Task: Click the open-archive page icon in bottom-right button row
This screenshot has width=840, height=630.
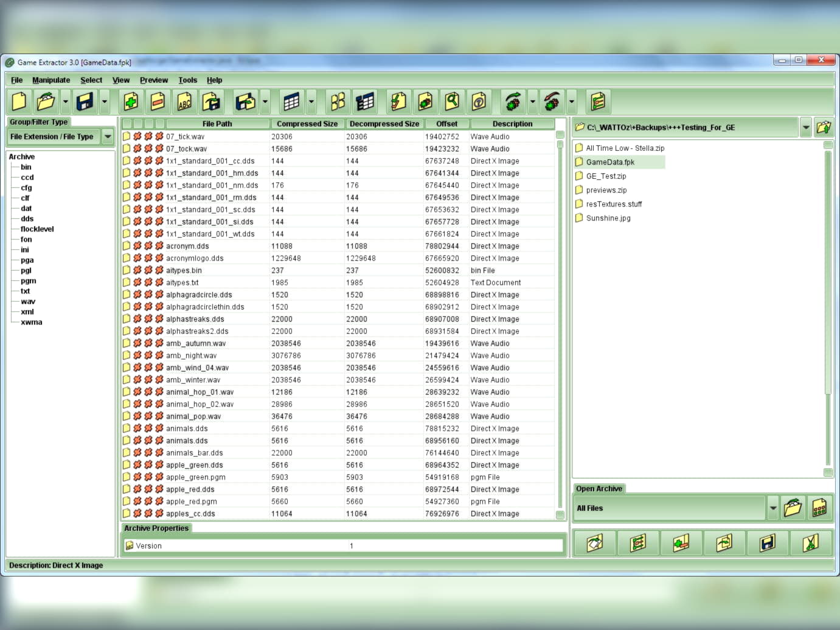Action: coord(594,543)
